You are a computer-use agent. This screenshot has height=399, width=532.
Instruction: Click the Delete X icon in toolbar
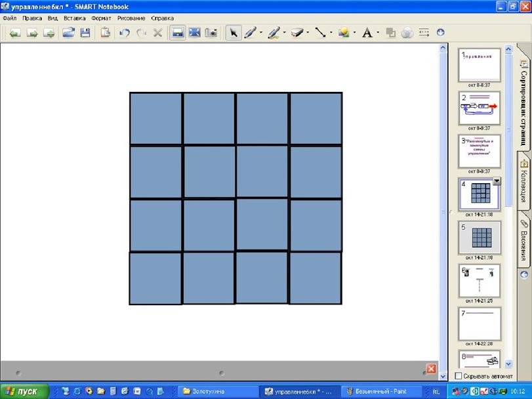[x=157, y=32]
